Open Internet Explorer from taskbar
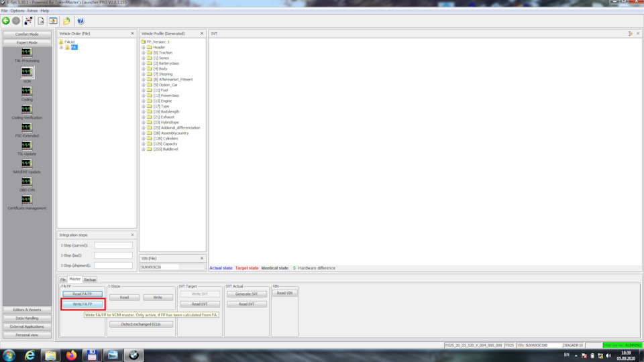644x362 pixels. click(30, 355)
